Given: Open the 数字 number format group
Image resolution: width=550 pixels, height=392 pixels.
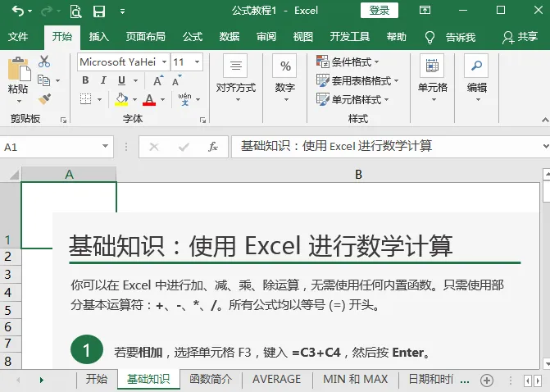Looking at the screenshot, I should pos(284,78).
